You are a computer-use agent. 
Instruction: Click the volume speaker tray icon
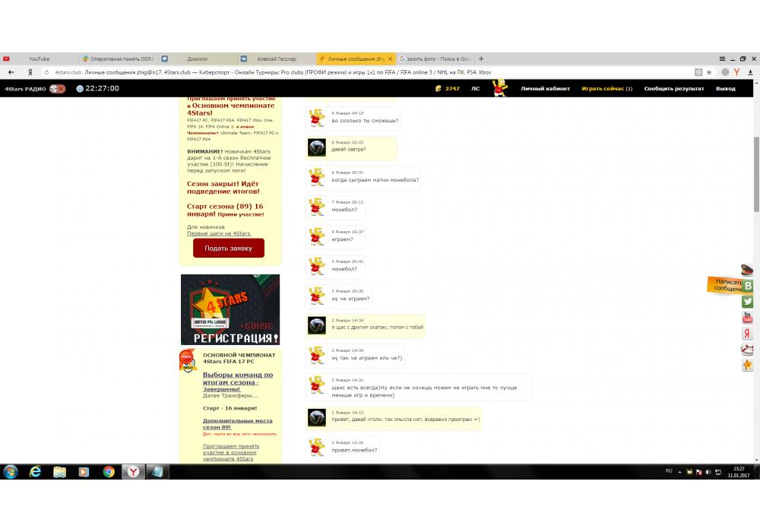tap(708, 472)
